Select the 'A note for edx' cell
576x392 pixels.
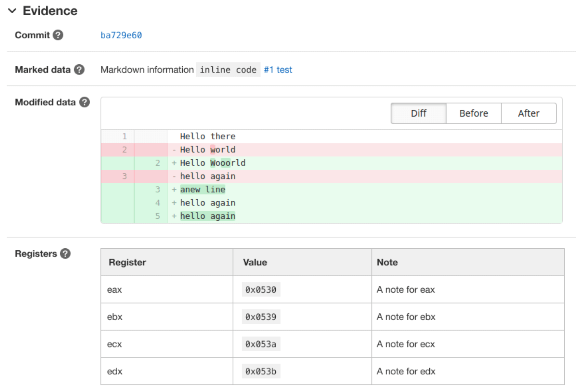pos(406,371)
